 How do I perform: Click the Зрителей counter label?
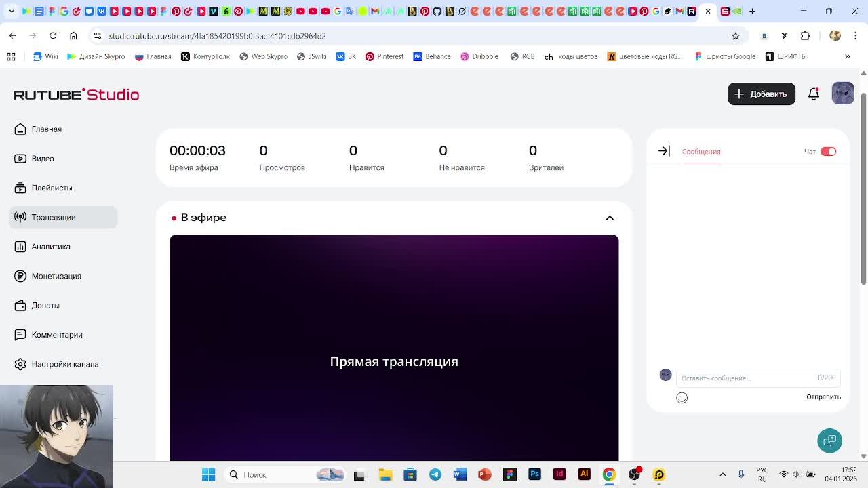point(546,167)
